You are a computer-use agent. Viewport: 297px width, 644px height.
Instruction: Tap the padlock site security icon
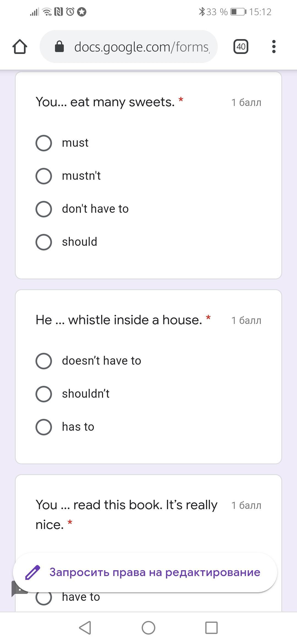click(x=59, y=47)
